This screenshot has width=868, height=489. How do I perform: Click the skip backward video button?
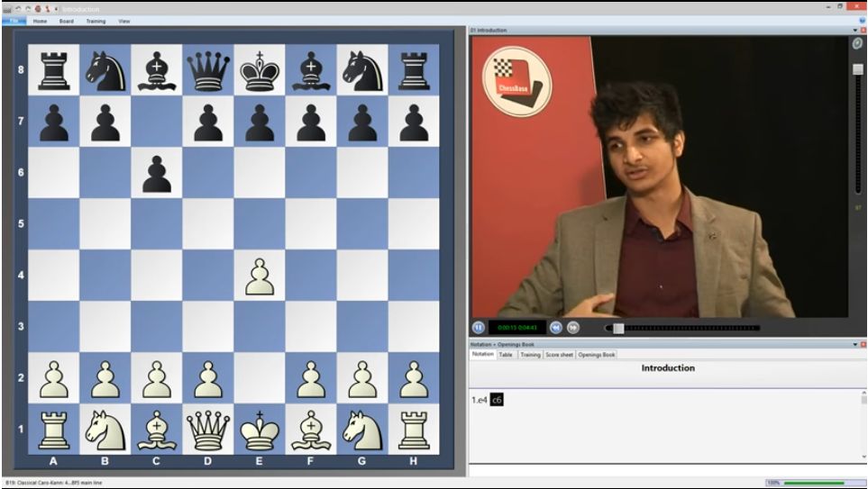[556, 328]
